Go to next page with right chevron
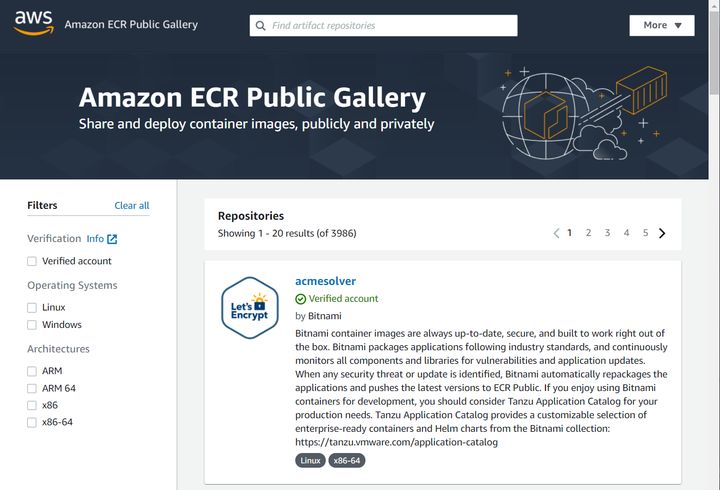 tap(662, 233)
